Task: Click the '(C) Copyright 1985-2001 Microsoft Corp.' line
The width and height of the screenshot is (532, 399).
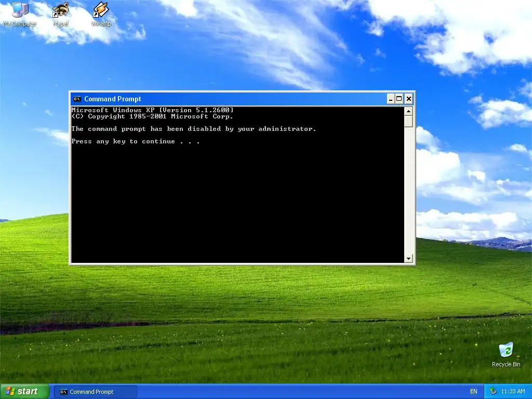Action: [x=152, y=116]
